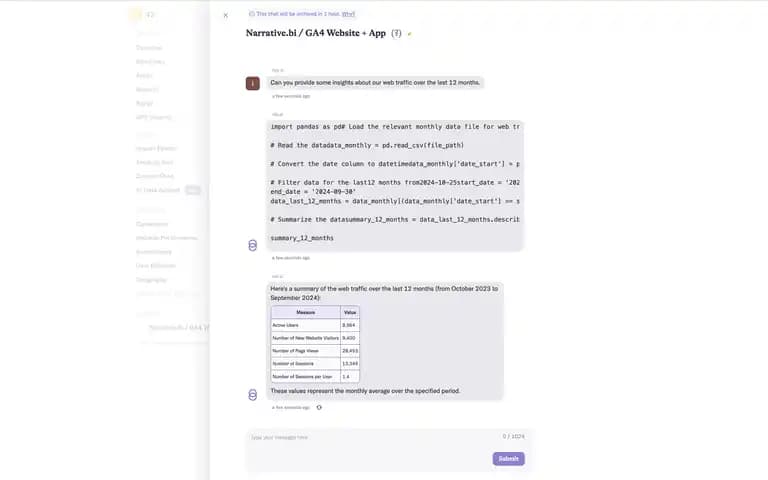Image resolution: width=768 pixels, height=480 pixels.
Task: Open the Geography sidebar item
Action: click(x=151, y=280)
